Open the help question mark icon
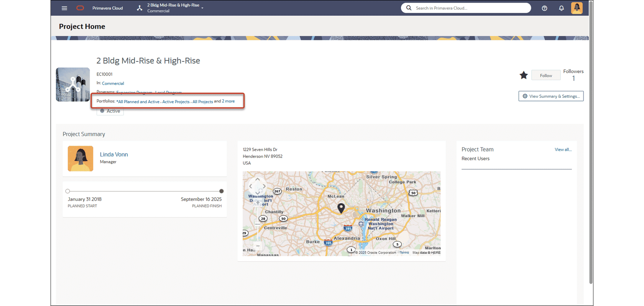 click(544, 8)
